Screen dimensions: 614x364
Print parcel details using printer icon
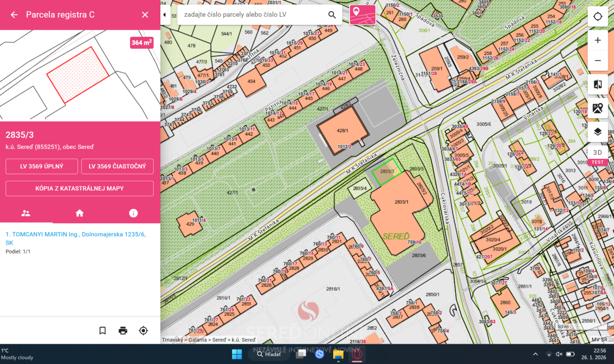[123, 330]
